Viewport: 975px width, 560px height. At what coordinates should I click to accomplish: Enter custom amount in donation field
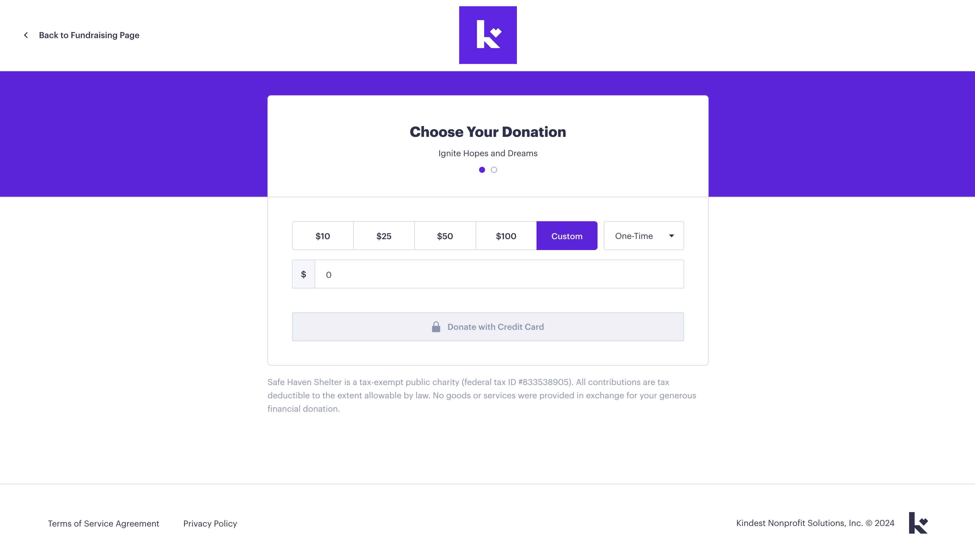pos(499,274)
